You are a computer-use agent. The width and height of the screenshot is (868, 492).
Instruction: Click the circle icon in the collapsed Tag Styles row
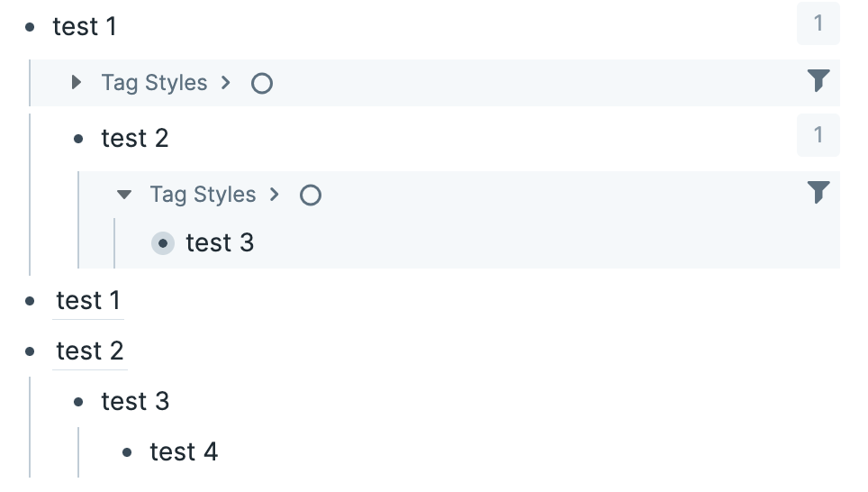pyautogui.click(x=262, y=84)
